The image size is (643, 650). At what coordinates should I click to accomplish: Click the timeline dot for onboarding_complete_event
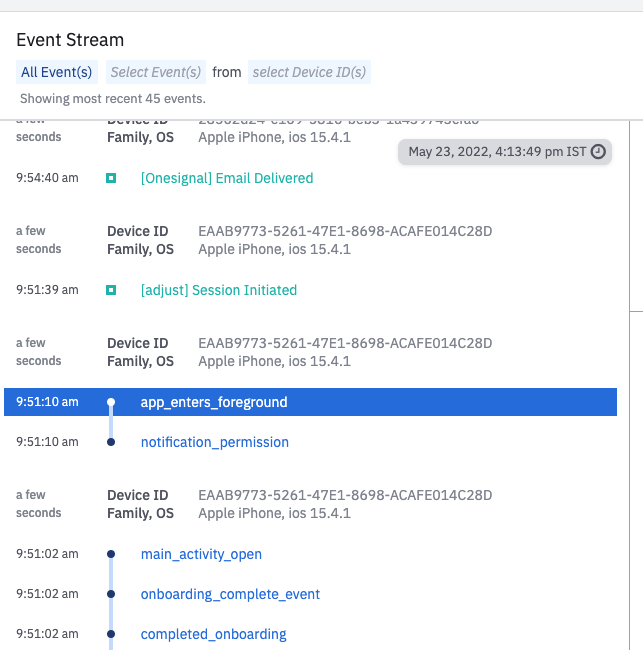111,594
